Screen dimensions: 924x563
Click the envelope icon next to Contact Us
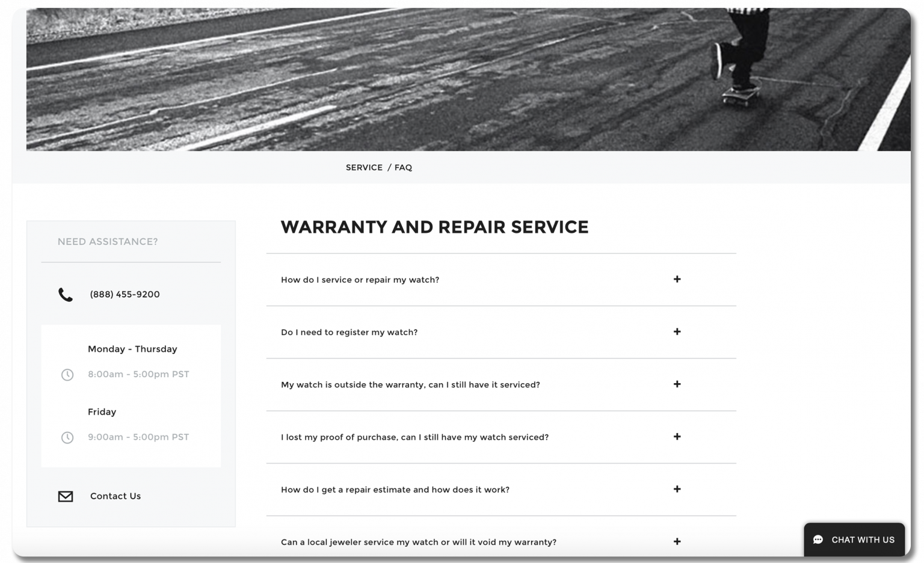point(65,496)
